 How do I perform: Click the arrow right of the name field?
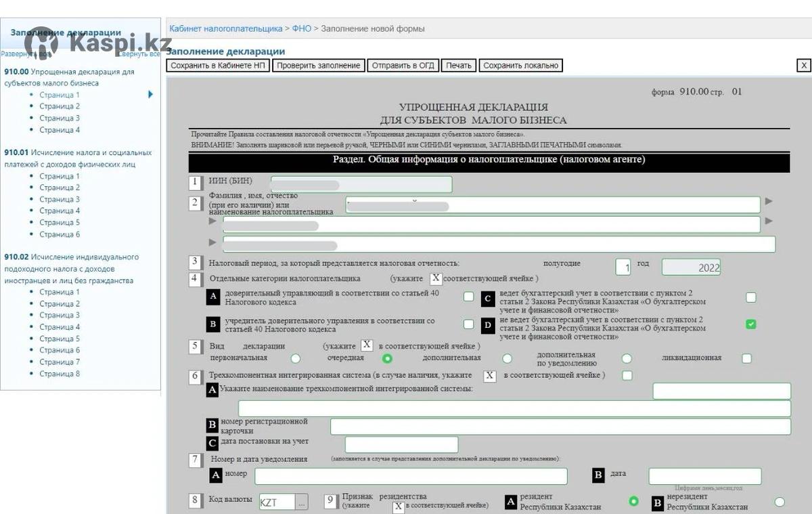click(x=768, y=201)
